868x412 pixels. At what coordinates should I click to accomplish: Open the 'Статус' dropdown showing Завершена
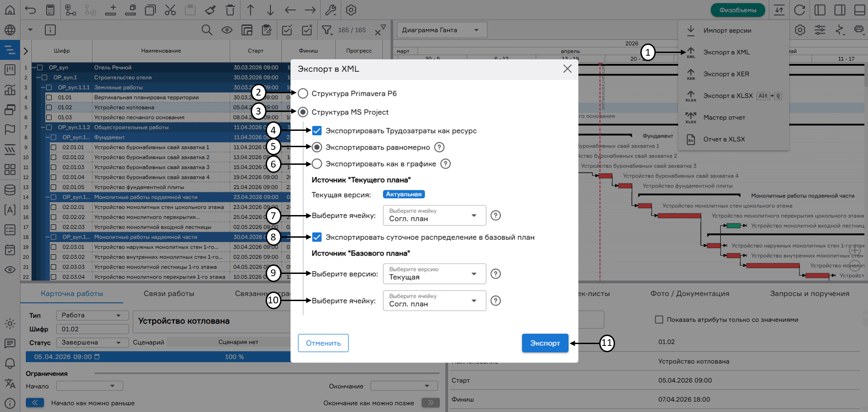coord(92,343)
